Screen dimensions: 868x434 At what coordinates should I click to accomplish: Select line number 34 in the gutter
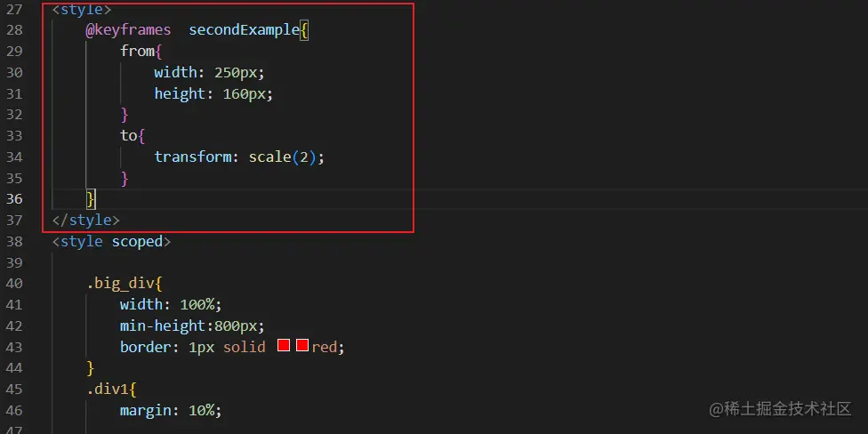15,157
